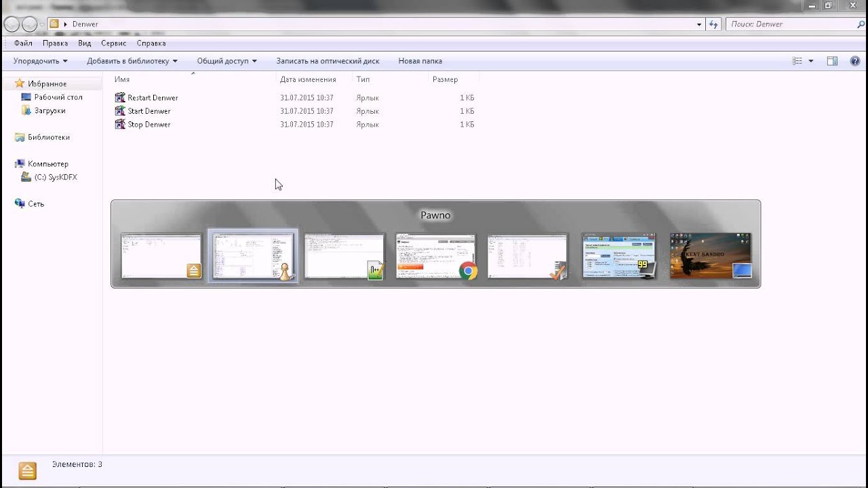
Task: Click the help question mark icon
Action: (854, 61)
